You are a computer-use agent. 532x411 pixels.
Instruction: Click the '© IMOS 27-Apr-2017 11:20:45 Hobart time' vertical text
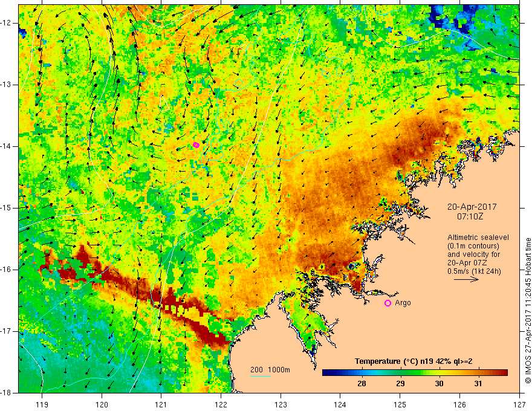coord(528,311)
